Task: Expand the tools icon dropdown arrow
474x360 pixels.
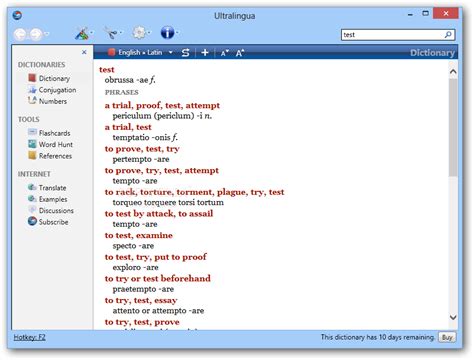Action: [92, 33]
